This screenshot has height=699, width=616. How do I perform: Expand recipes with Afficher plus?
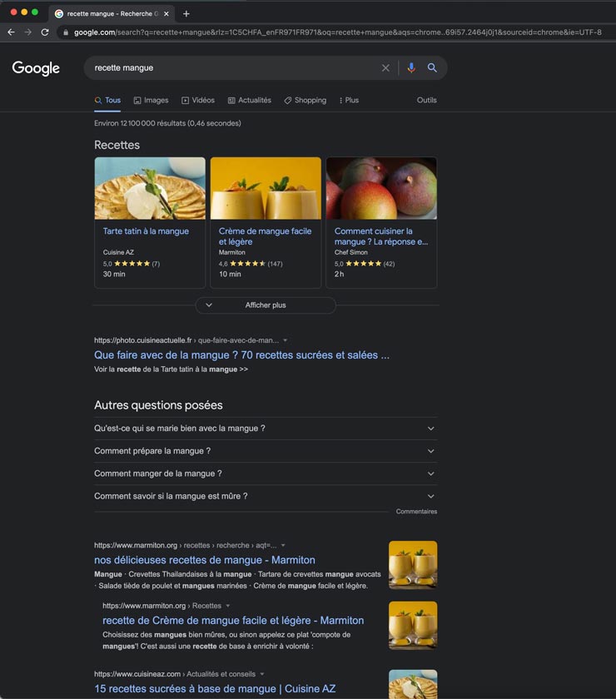coord(266,305)
